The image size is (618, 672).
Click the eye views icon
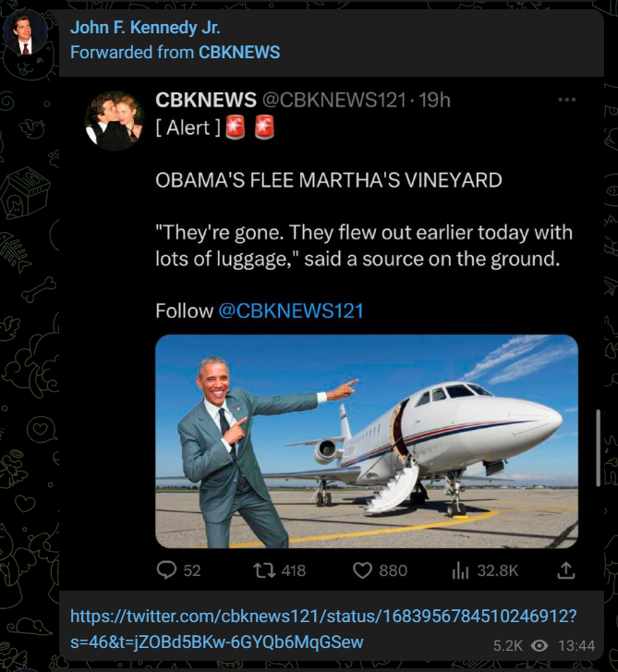tap(539, 645)
